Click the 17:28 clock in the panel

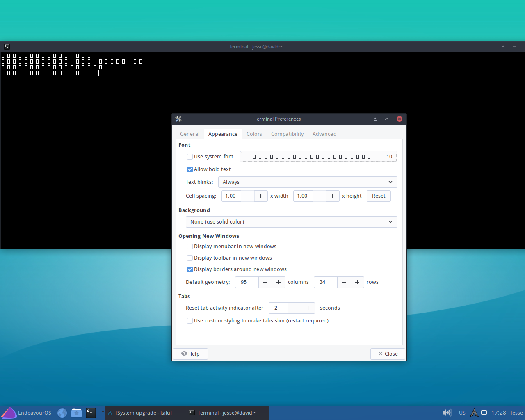[499, 413]
